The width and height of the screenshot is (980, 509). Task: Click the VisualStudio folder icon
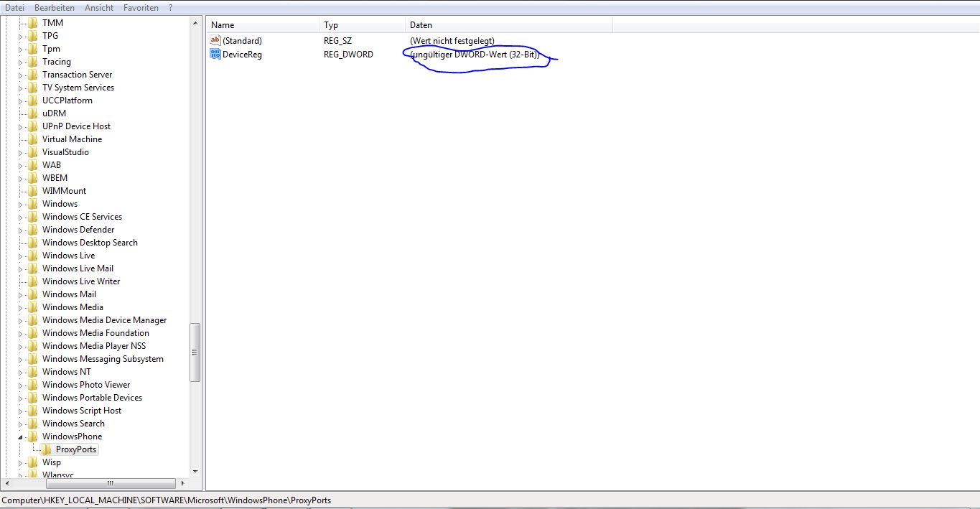pos(33,152)
